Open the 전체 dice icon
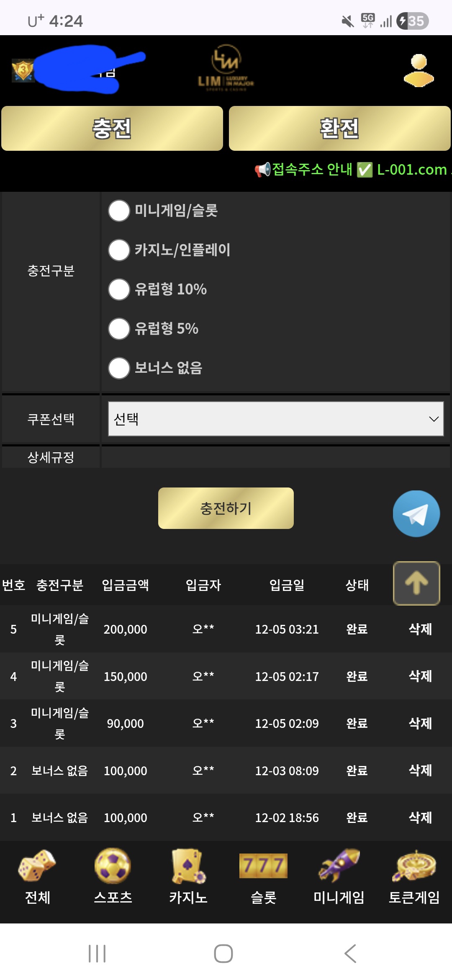 [x=37, y=866]
